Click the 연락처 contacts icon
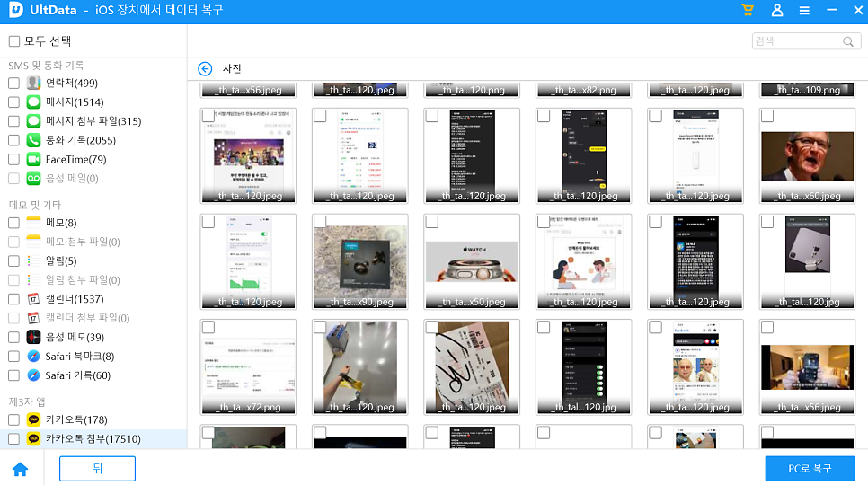868x485 pixels. [34, 83]
